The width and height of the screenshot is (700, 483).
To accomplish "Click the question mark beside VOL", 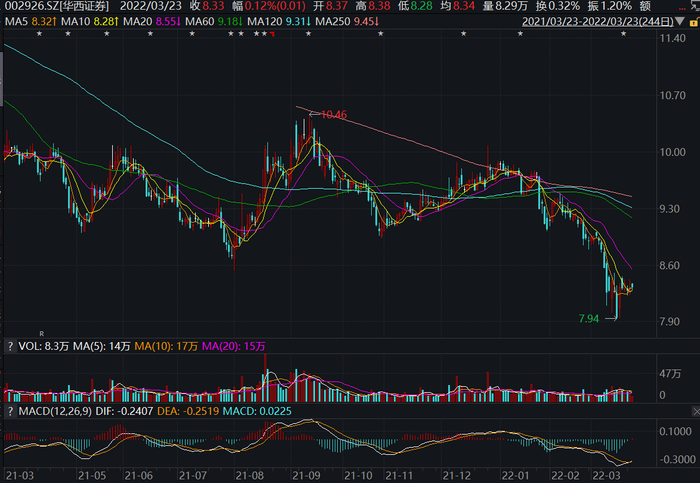I will (x=10, y=346).
